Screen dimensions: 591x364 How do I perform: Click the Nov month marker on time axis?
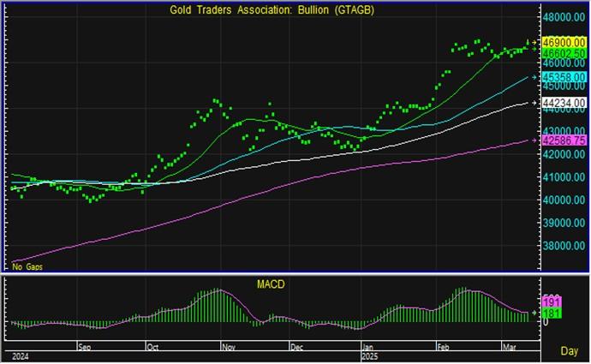point(229,347)
